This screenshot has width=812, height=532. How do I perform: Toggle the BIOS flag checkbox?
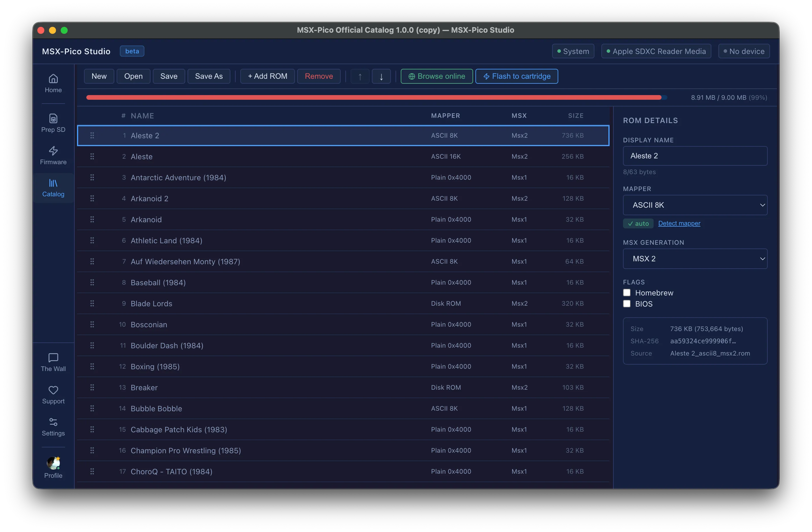627,303
